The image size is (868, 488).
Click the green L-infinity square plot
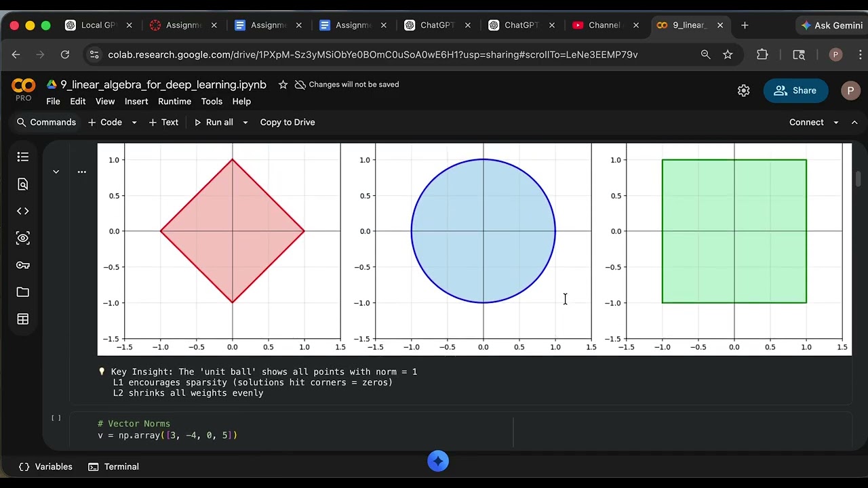(x=734, y=231)
